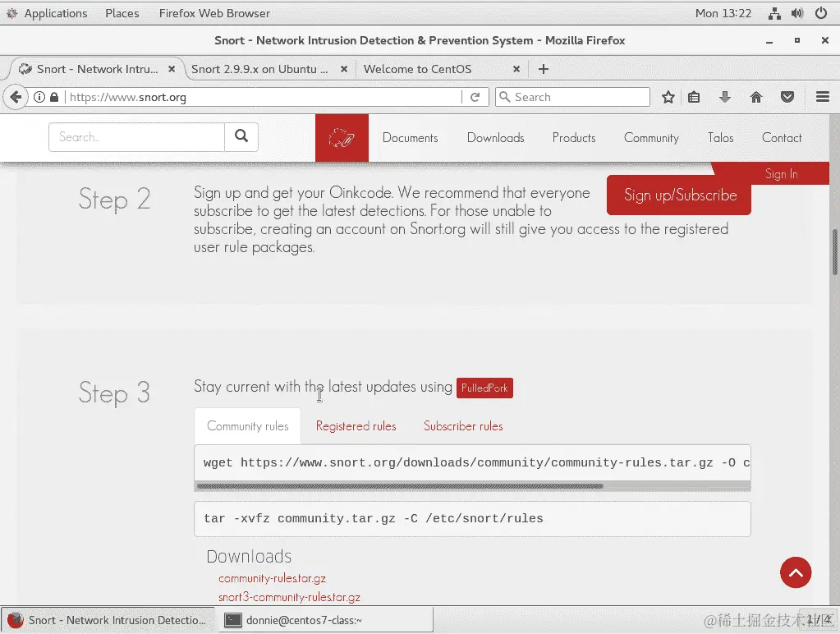Click the volume speaker icon
Viewport: 840px width, 634px height.
[x=797, y=13]
